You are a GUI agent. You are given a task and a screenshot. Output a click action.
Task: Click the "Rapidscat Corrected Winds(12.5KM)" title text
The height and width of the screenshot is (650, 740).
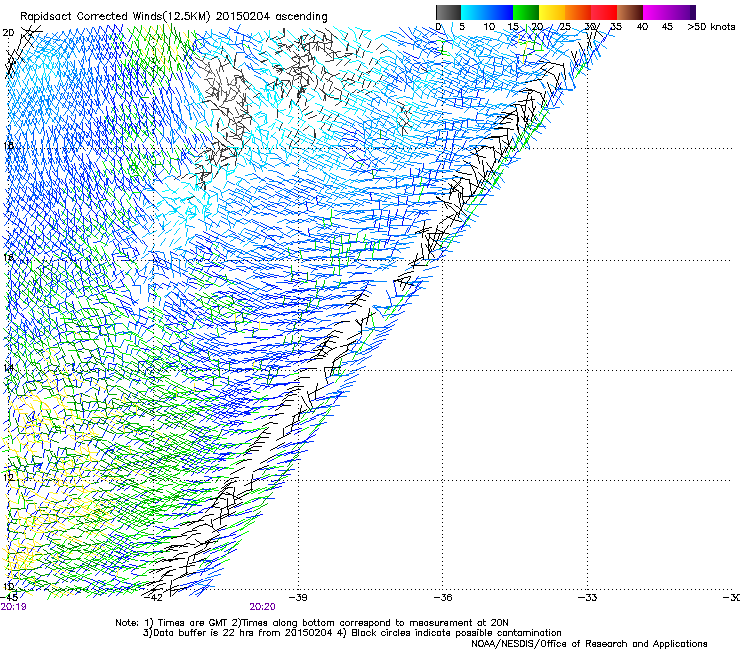pos(115,17)
